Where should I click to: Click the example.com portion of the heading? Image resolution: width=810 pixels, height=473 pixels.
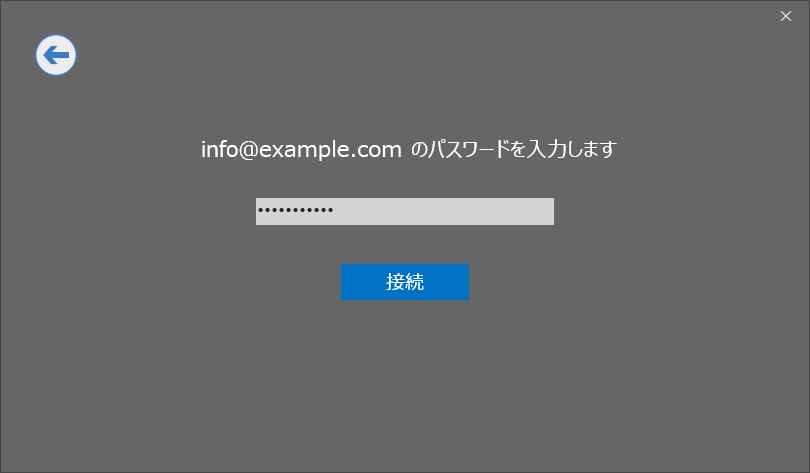330,149
